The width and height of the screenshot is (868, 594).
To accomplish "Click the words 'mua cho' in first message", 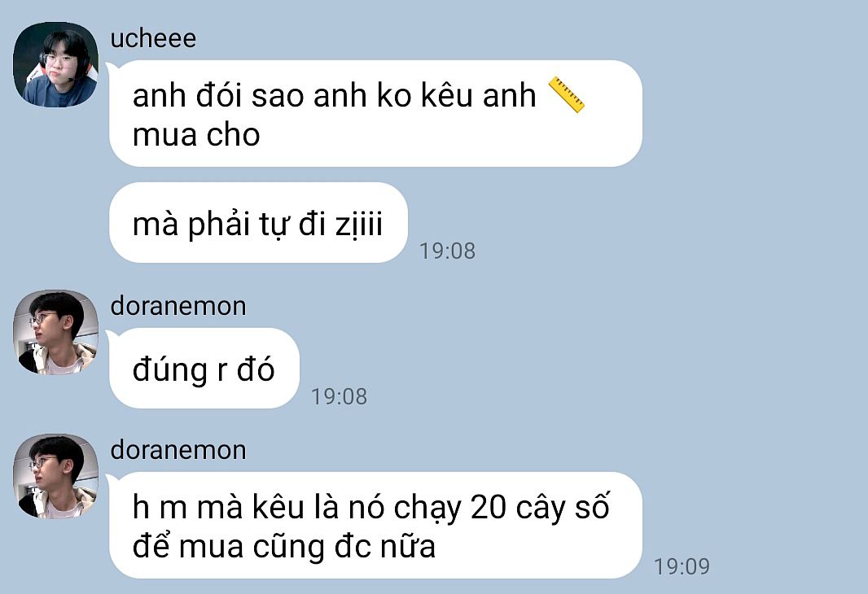I will tap(196, 135).
